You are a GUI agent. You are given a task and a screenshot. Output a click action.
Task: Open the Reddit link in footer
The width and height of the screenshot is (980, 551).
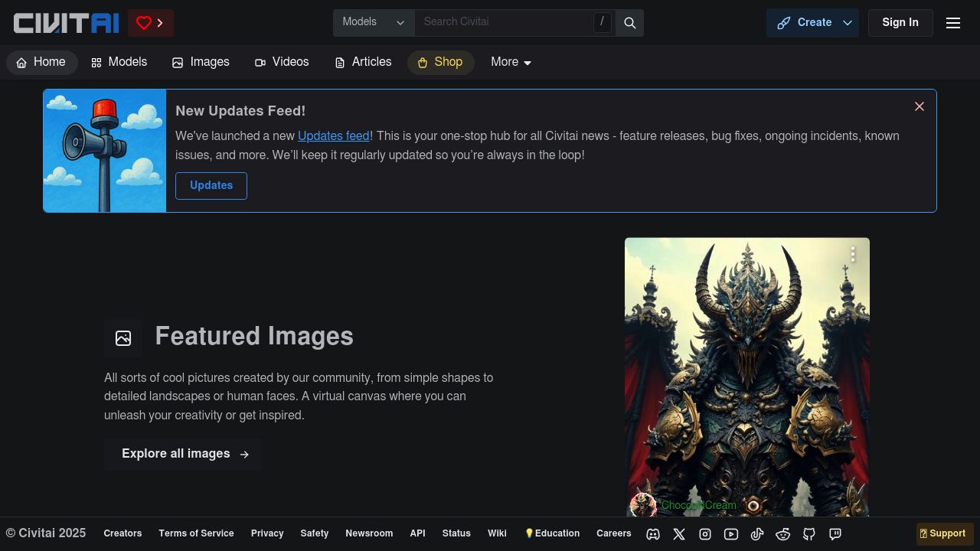pyautogui.click(x=783, y=534)
